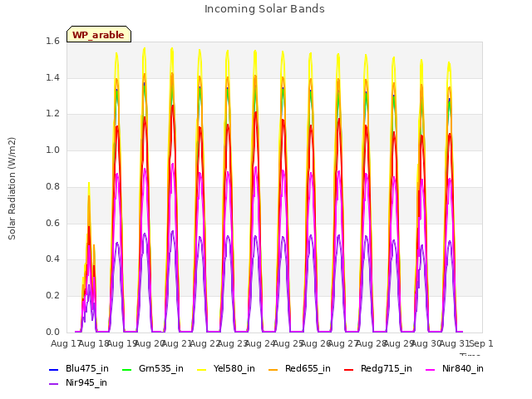Click the red Redg715_in legend swatch
Viewport: 532px width, 399px height.
[x=349, y=369]
